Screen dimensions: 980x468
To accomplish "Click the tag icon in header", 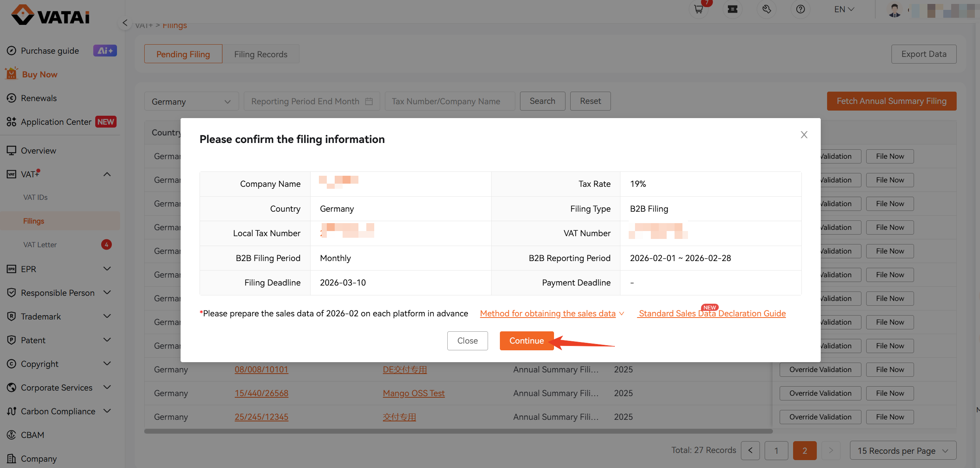I will (x=766, y=9).
